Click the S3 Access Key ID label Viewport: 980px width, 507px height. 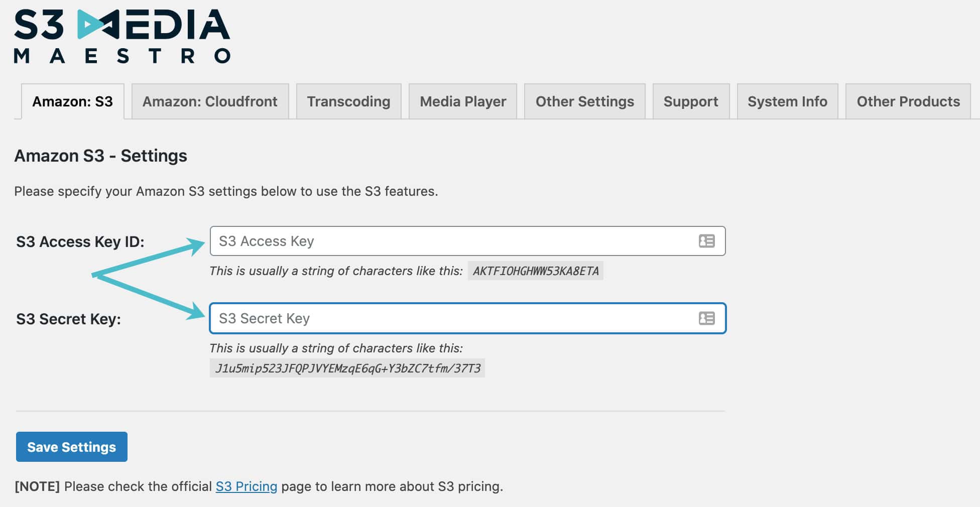coord(80,242)
